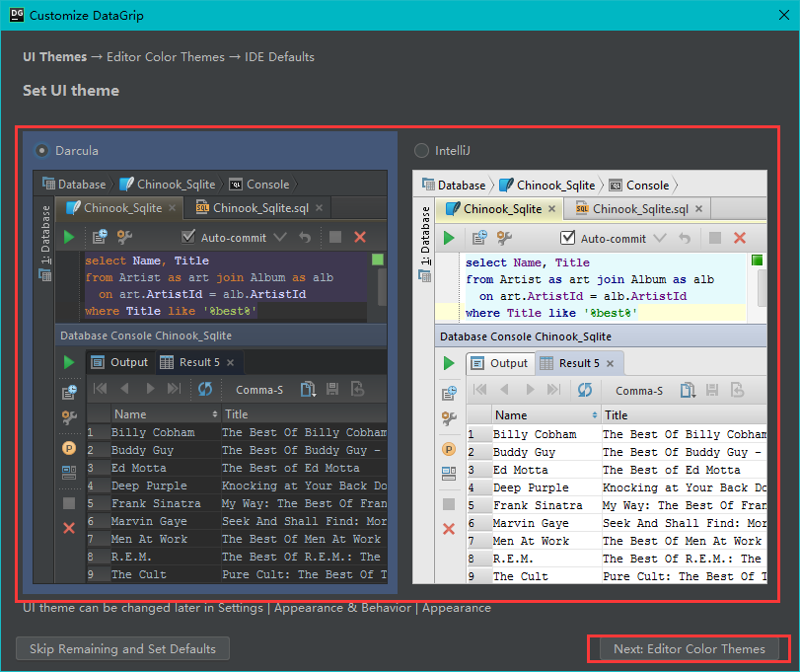The image size is (800, 672).
Task: Open the Output tab in IntelliJ preview
Action: (499, 363)
